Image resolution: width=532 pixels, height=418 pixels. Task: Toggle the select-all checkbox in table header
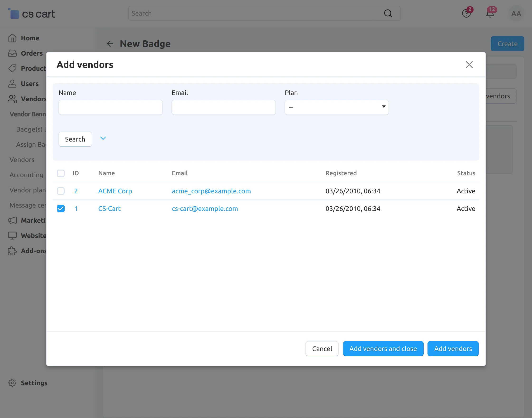[x=61, y=173]
